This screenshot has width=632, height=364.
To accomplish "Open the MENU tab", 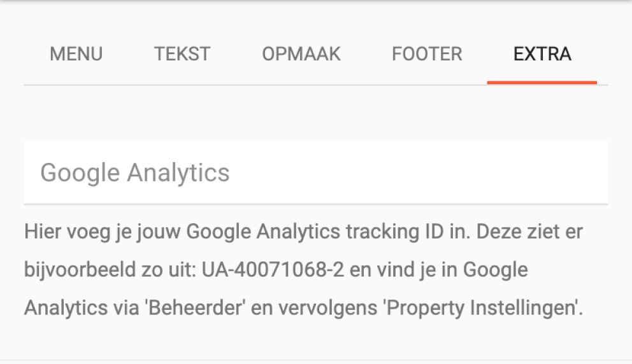I will pos(76,54).
